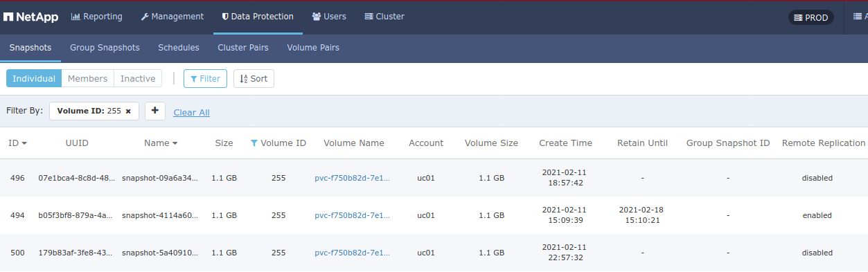Add a new filter with plus button
This screenshot has width=868, height=272.
(x=155, y=111)
